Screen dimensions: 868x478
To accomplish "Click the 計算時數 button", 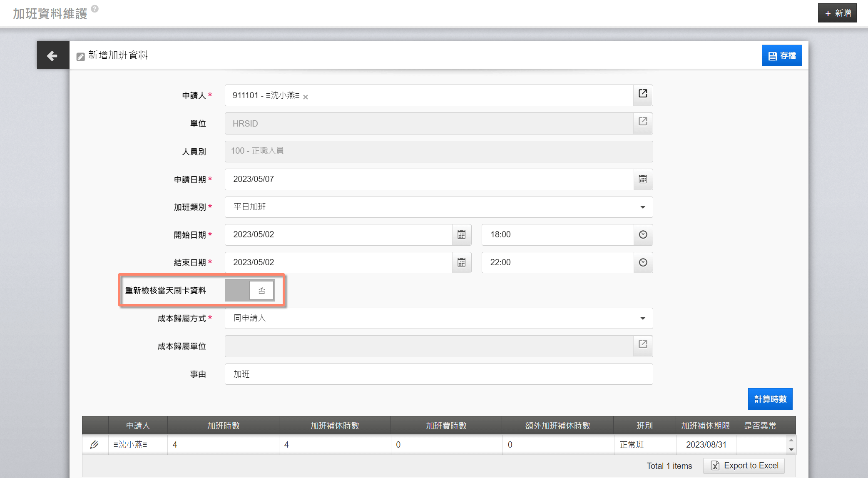I will click(x=770, y=399).
